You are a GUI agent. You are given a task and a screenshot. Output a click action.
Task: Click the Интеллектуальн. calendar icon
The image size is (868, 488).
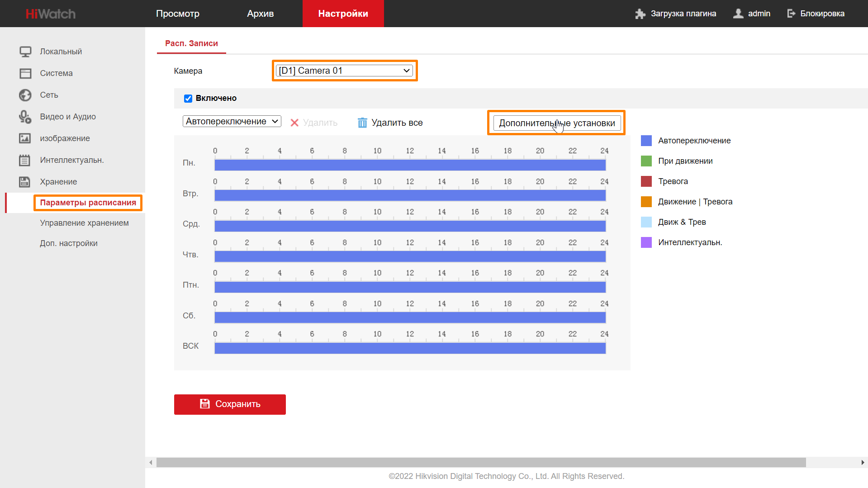coord(25,160)
